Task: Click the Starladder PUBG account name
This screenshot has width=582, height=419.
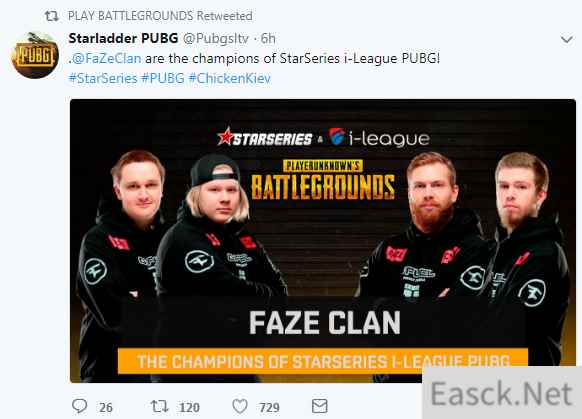Action: click(123, 38)
